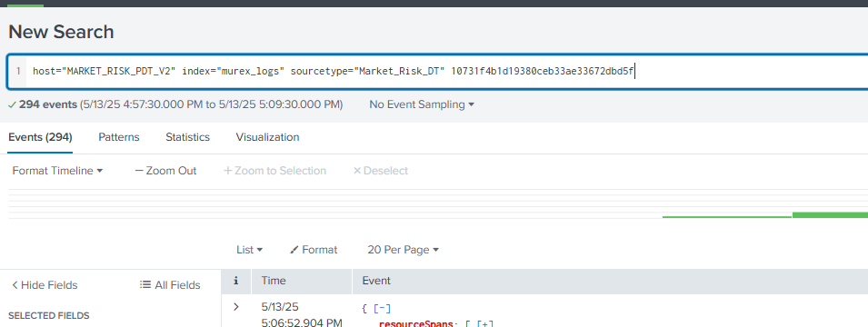Click the Deselect timeline button
Image resolution: width=868 pixels, height=327 pixels.
(380, 171)
